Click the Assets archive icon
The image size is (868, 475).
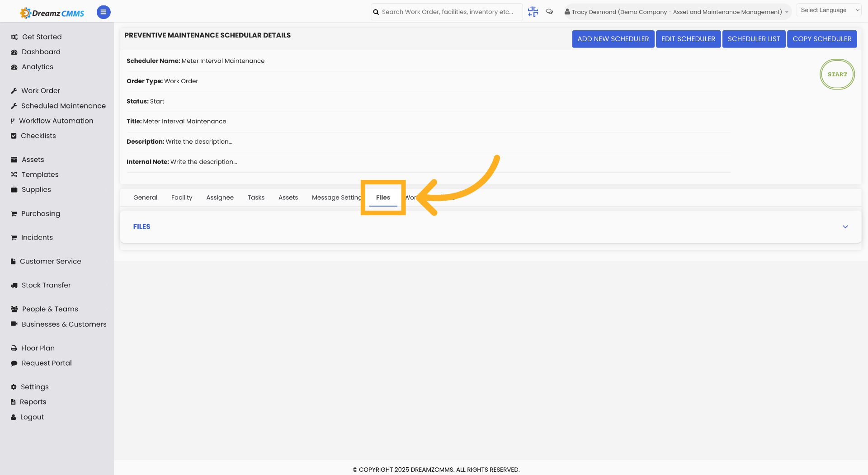14,160
